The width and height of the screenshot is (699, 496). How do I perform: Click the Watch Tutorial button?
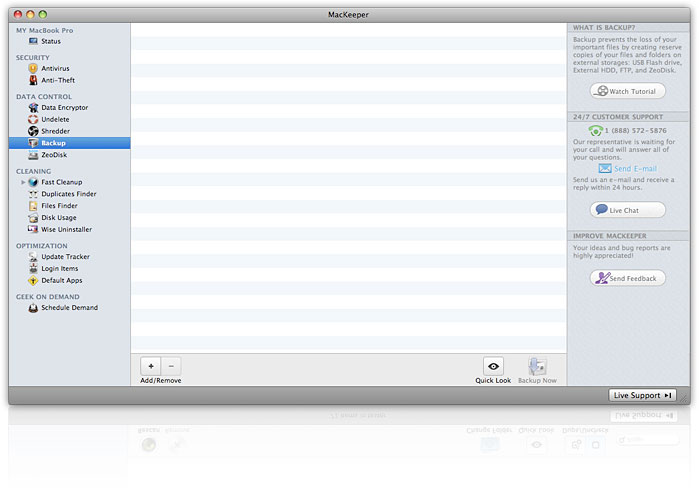tap(628, 91)
